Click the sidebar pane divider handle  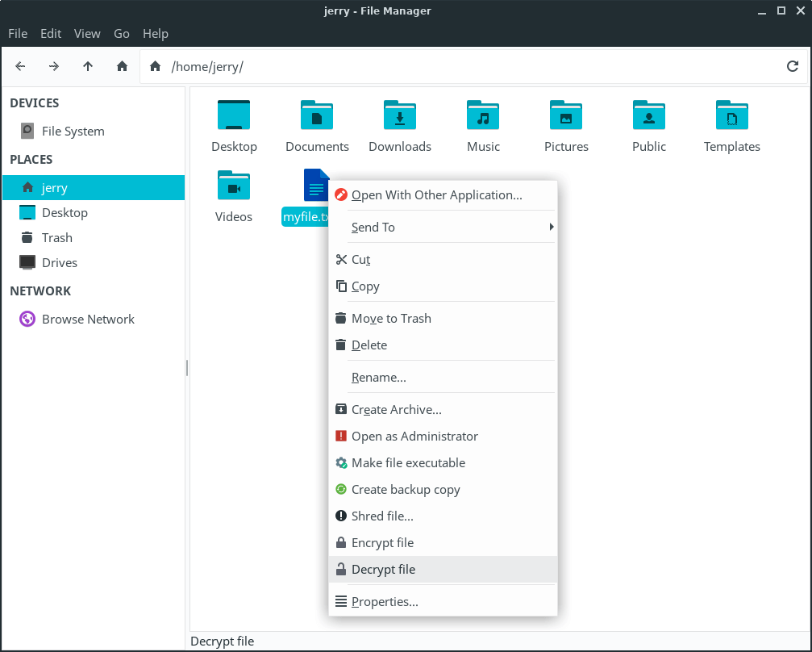coord(187,368)
